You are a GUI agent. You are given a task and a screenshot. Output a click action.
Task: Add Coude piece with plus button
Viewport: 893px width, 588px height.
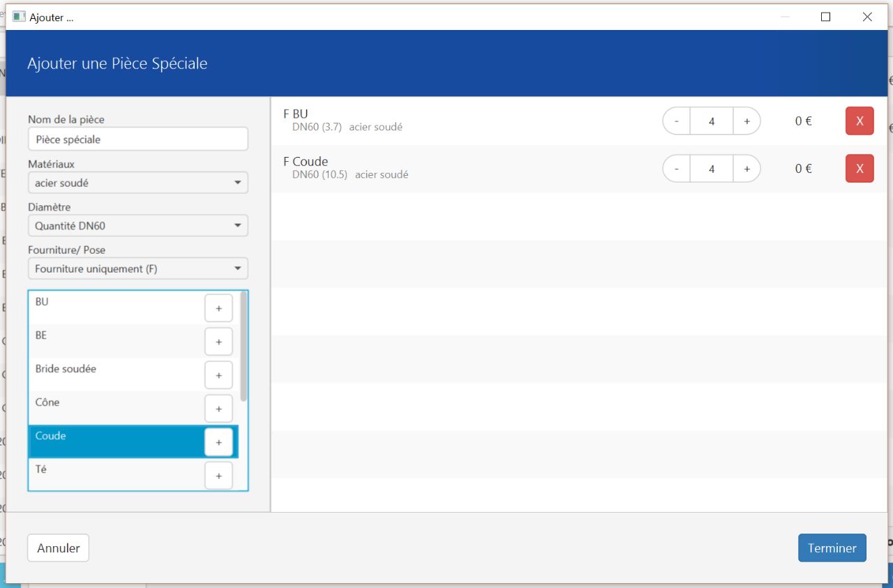click(218, 442)
